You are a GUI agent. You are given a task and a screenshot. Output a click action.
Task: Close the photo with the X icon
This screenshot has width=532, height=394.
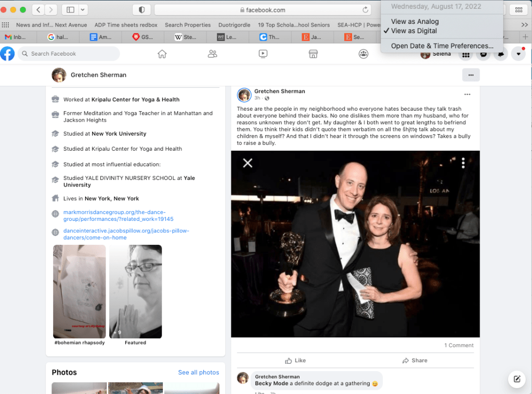[248, 163]
